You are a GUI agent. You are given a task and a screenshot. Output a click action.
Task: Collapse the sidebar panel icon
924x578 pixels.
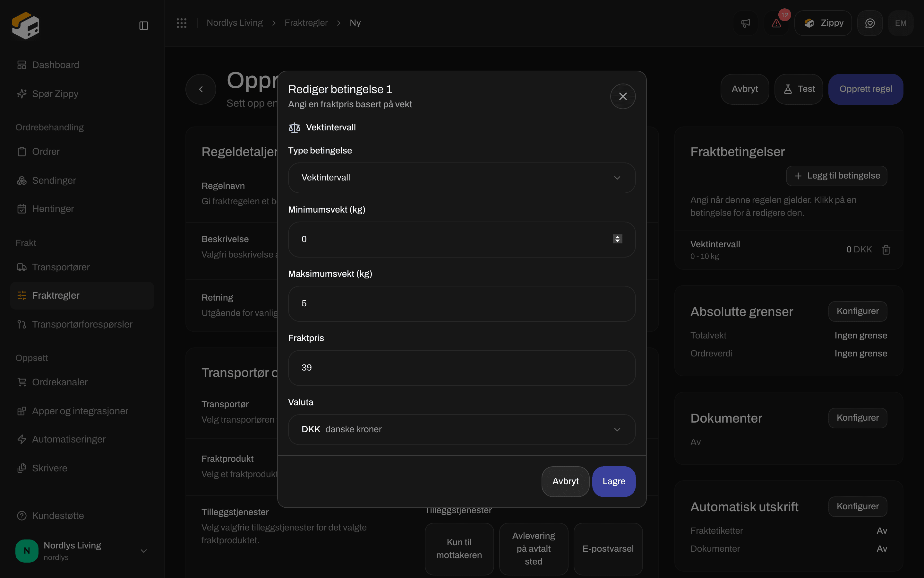click(x=143, y=26)
